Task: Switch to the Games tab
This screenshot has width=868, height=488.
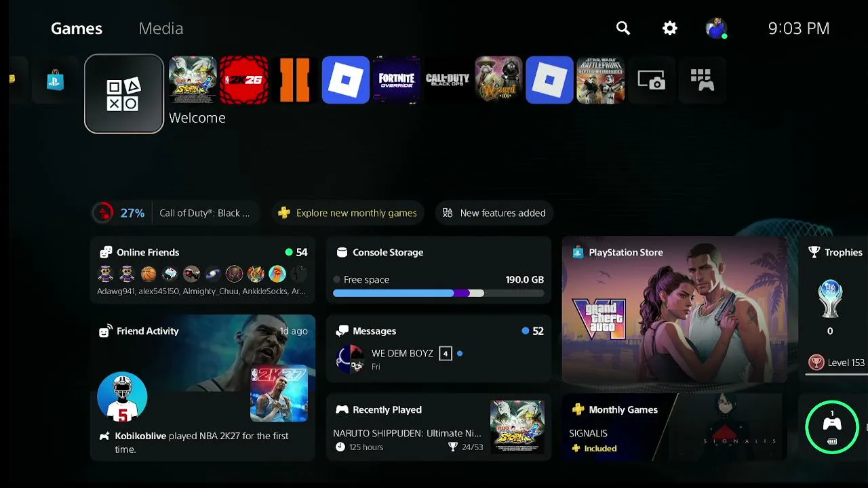Action: 77,28
